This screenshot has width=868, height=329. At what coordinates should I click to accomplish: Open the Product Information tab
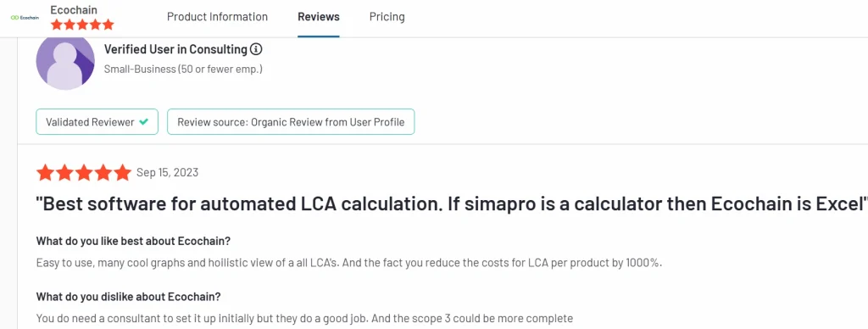point(217,17)
